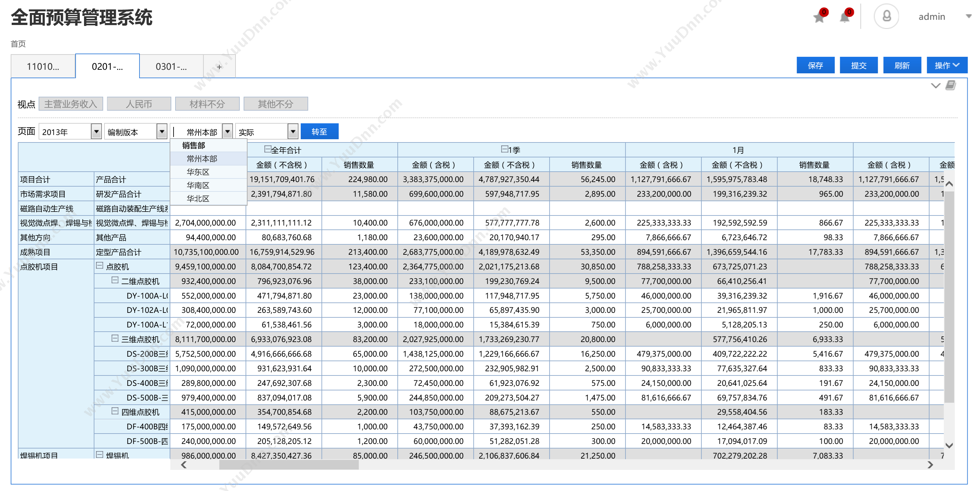Select the 定型产品合计 cell
The image size is (980, 491).
click(x=132, y=252)
